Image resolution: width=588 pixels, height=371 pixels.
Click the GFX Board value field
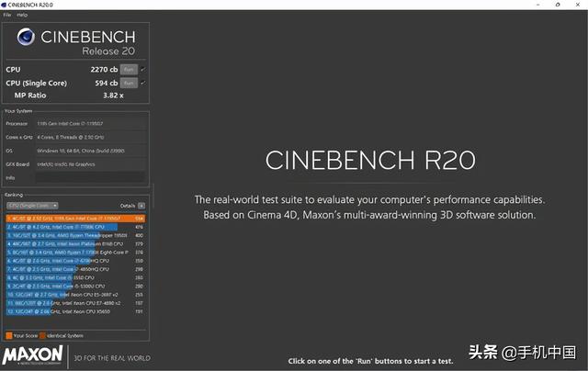point(90,164)
